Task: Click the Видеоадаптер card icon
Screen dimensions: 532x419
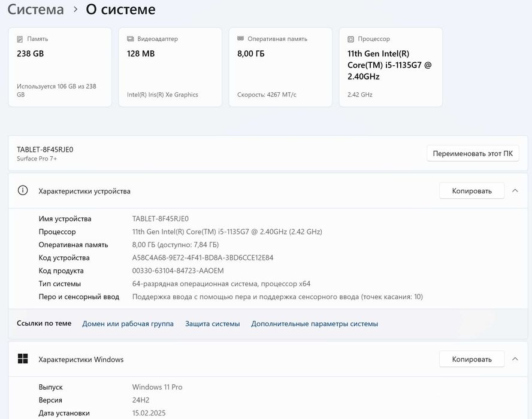Action: coord(131,39)
